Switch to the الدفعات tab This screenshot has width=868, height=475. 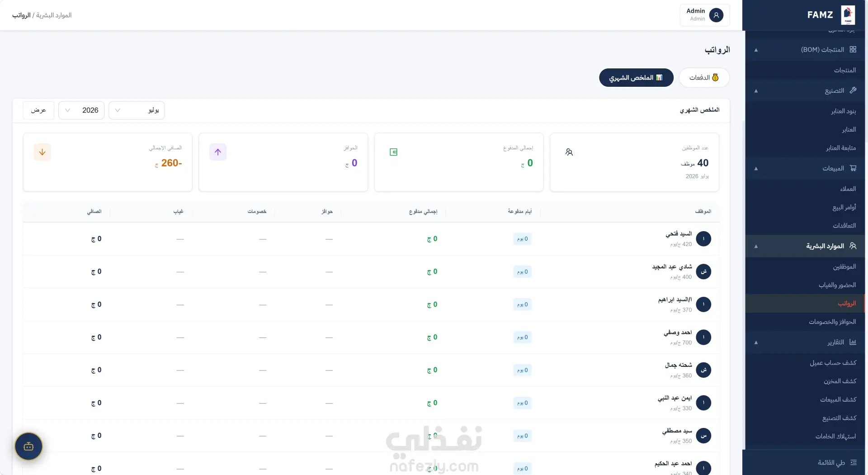coord(704,78)
